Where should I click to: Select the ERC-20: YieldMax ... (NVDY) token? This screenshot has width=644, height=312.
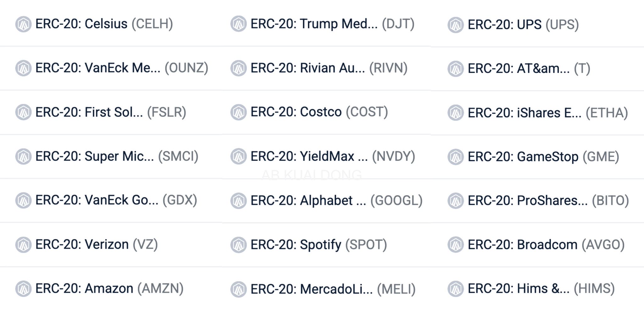pyautogui.click(x=332, y=156)
